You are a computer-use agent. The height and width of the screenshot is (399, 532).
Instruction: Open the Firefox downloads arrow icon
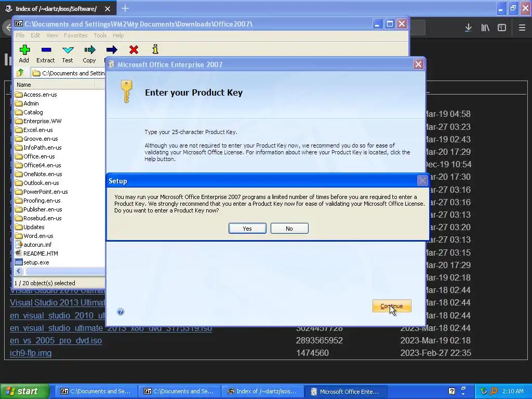click(x=468, y=28)
